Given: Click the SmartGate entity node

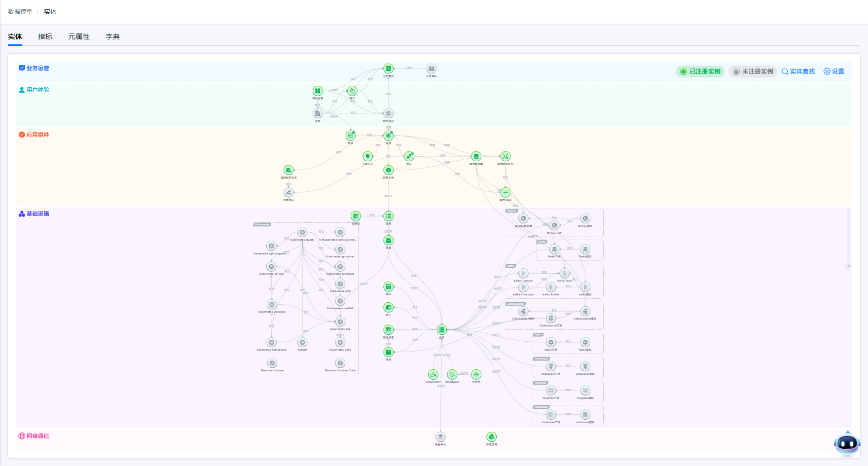Looking at the screenshot, I should click(452, 375).
